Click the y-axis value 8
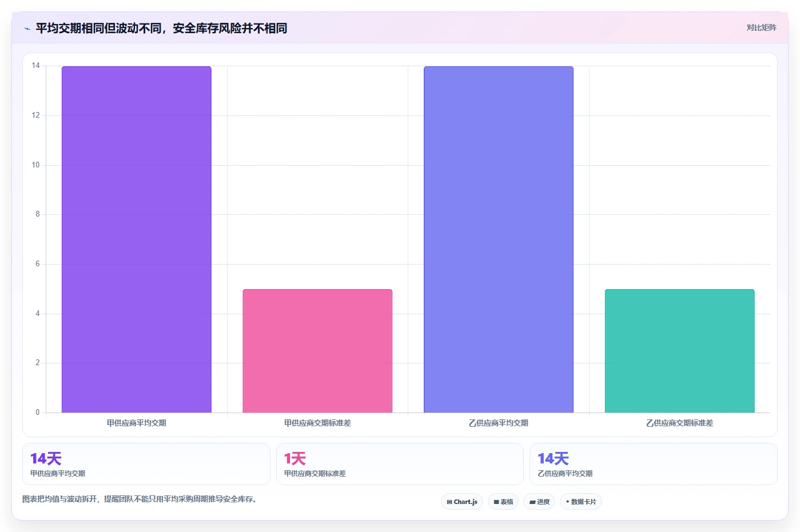800x532 pixels. click(x=38, y=214)
